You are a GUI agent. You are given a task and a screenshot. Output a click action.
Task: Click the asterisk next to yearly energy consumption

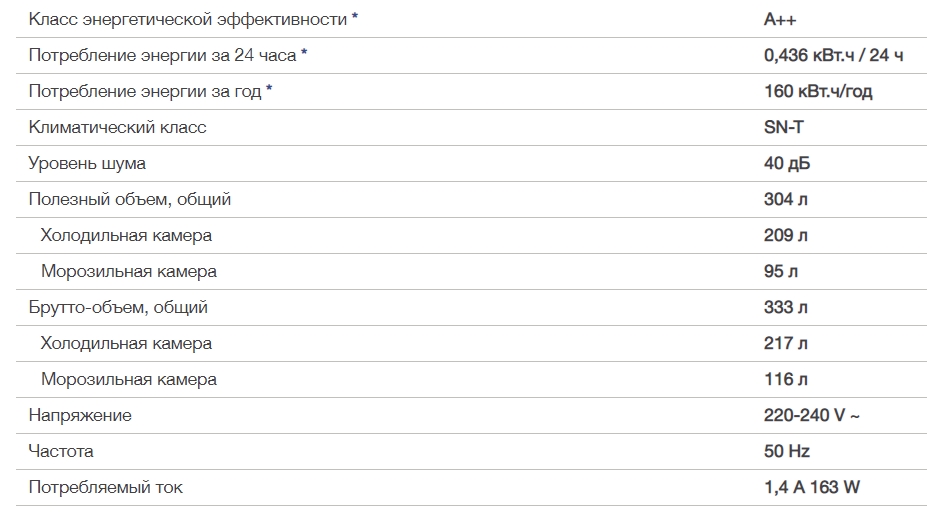click(269, 89)
